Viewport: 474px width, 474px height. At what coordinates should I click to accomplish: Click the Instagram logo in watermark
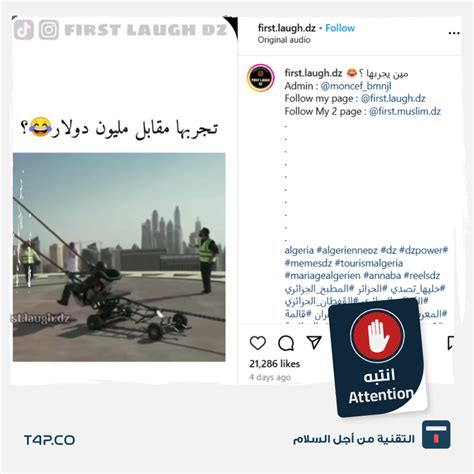49,30
